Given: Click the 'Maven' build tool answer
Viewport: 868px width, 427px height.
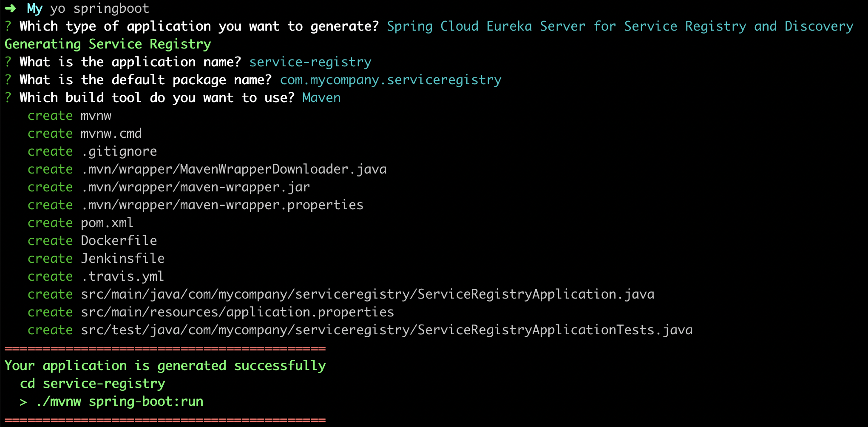Looking at the screenshot, I should tap(321, 97).
